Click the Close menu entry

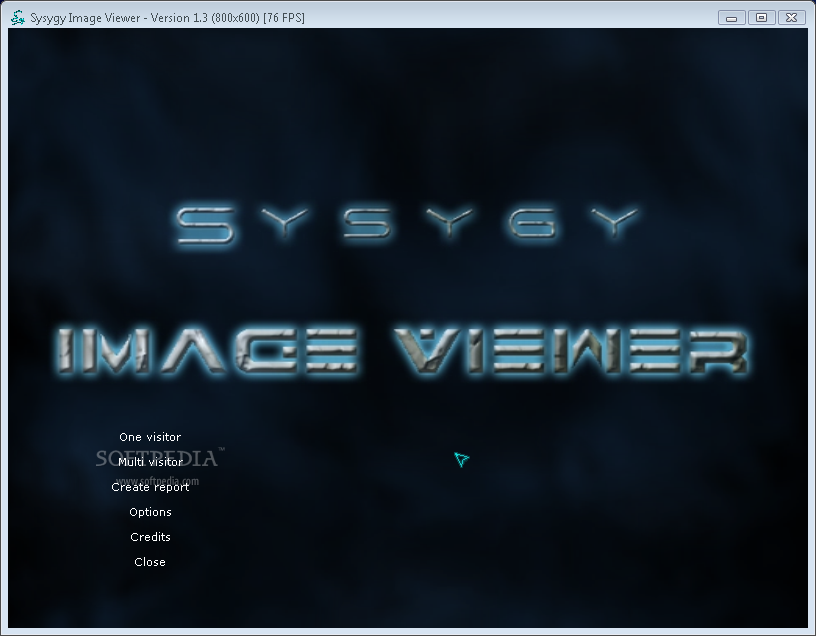[x=150, y=562]
